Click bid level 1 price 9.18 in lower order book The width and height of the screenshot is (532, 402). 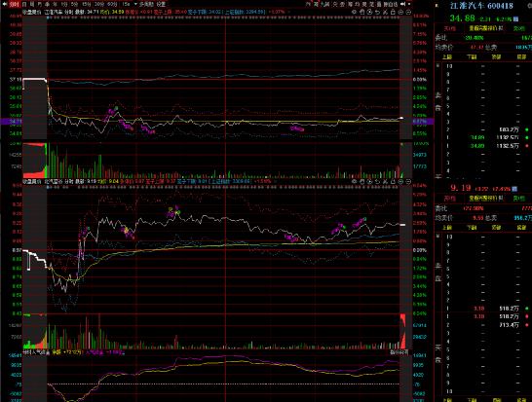point(478,316)
